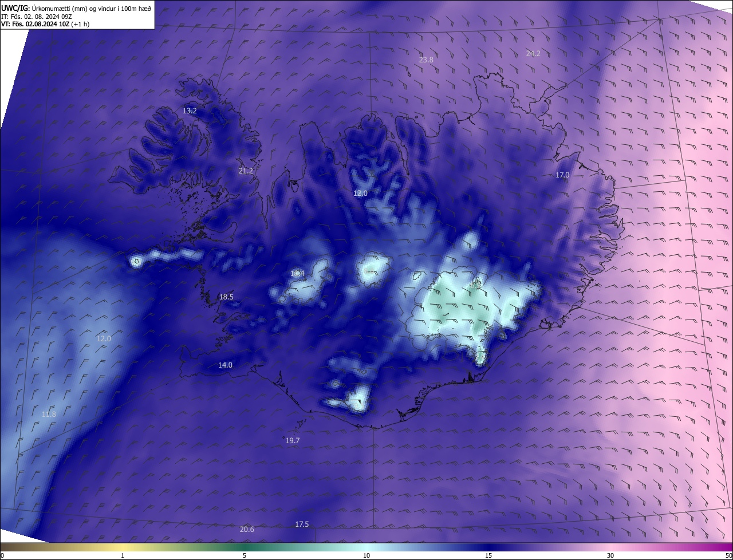
Task: Click the 13.2 value label
Action: 190,111
